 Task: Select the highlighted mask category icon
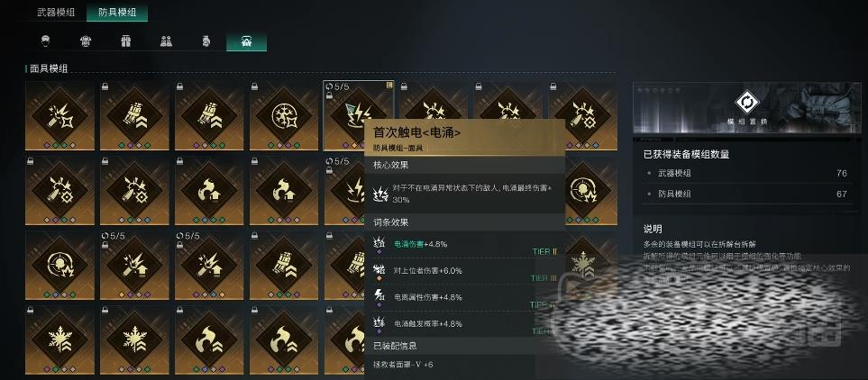click(x=246, y=41)
